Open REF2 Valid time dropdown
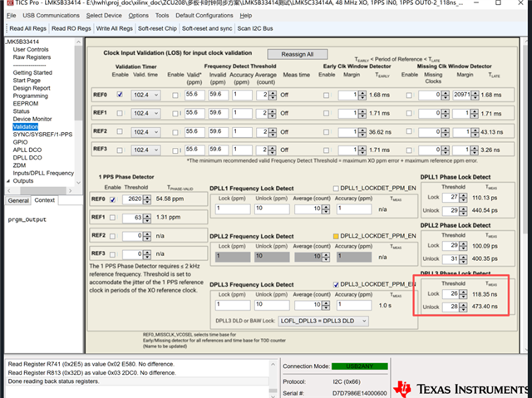The width and height of the screenshot is (532, 398). [145, 131]
